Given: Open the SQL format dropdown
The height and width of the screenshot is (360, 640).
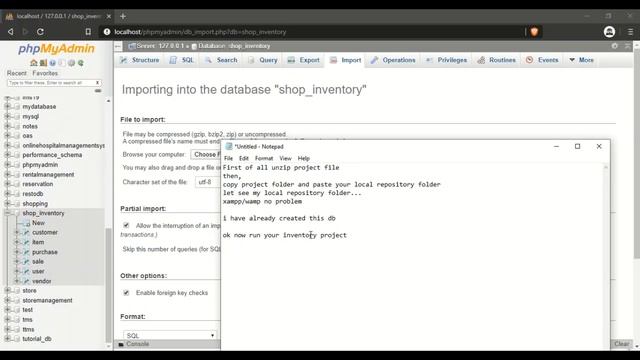Looking at the screenshot, I should 170,336.
